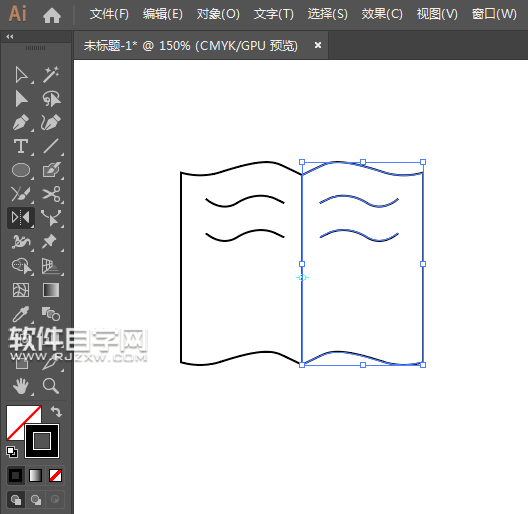Open the 视图(V) menu
This screenshot has width=528, height=514.
point(437,14)
